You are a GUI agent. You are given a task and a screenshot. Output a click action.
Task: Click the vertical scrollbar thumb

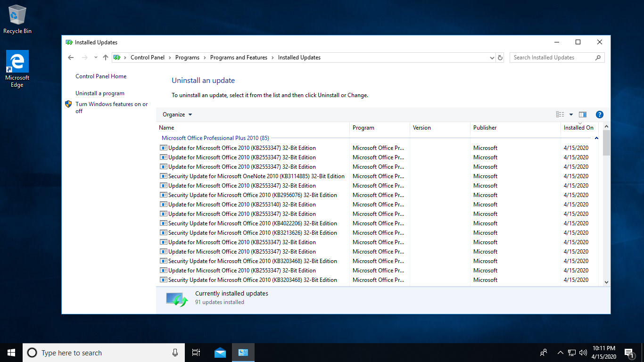point(606,143)
